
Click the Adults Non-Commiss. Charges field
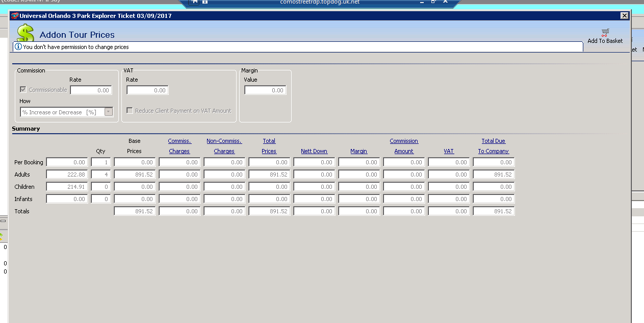click(x=224, y=175)
